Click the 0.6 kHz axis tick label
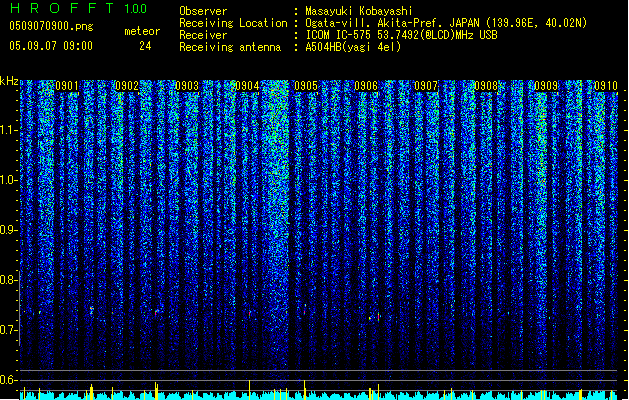 pyautogui.click(x=8, y=380)
